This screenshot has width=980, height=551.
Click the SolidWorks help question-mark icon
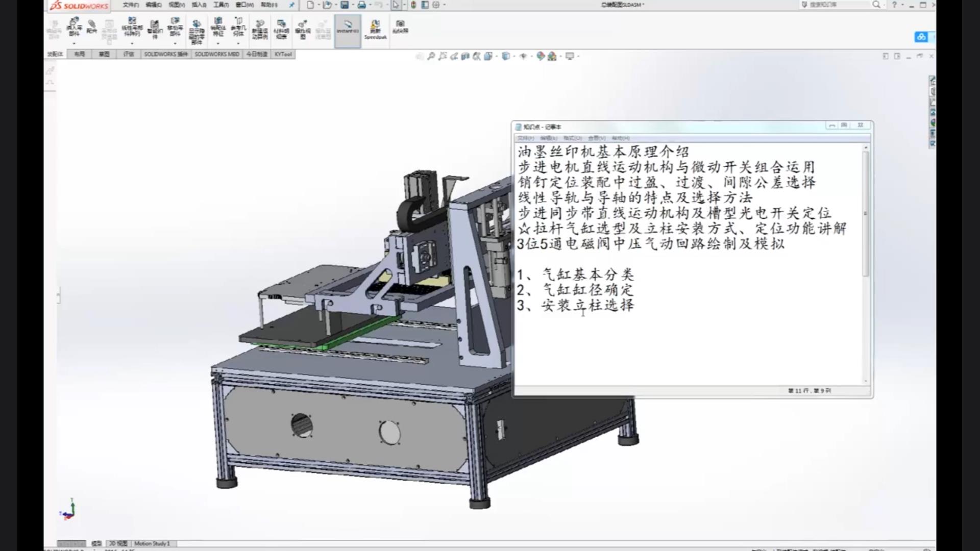[894, 5]
